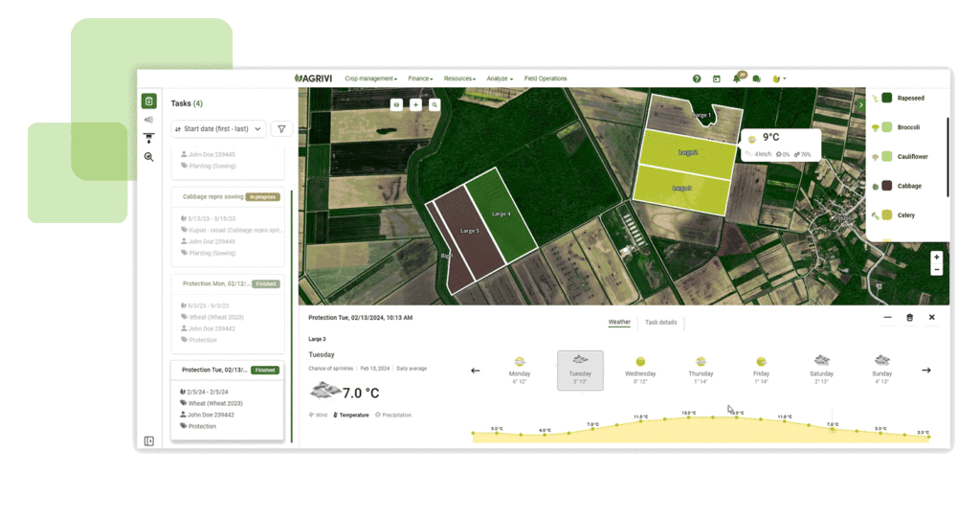The height and width of the screenshot is (518, 980).
Task: Switch to the Task details tab
Action: click(660, 322)
